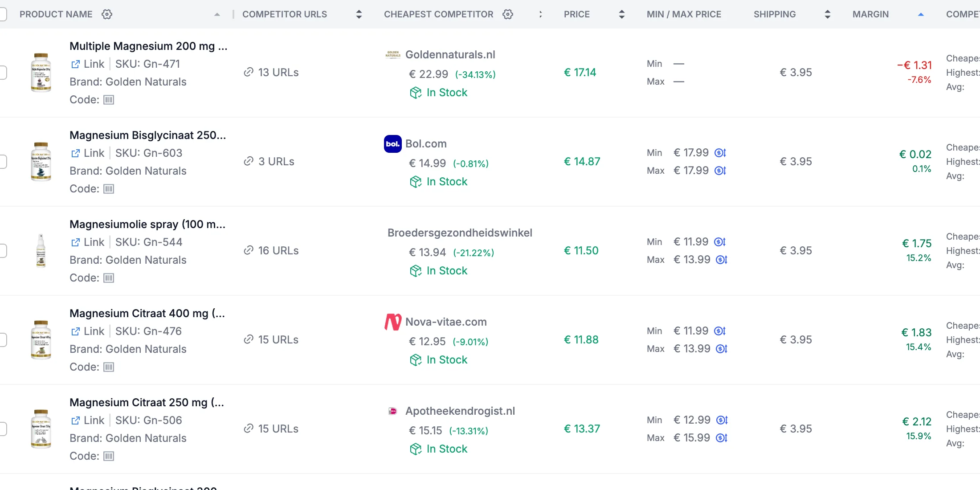
Task: Click barcode icon for Gn-476 code
Action: pos(109,367)
